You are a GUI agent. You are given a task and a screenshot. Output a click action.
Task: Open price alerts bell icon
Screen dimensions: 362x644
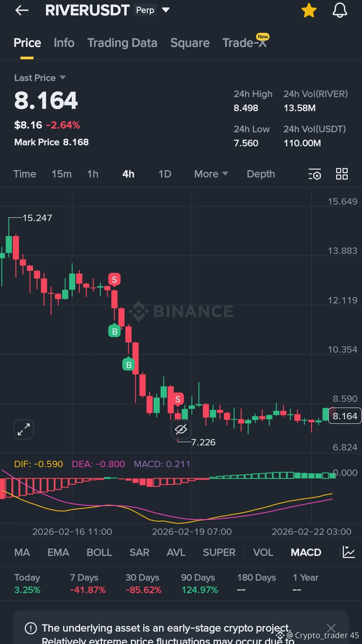[340, 10]
